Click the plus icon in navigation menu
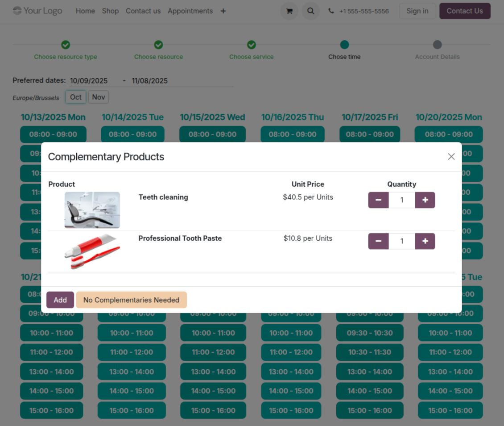The width and height of the screenshot is (504, 426). 223,11
